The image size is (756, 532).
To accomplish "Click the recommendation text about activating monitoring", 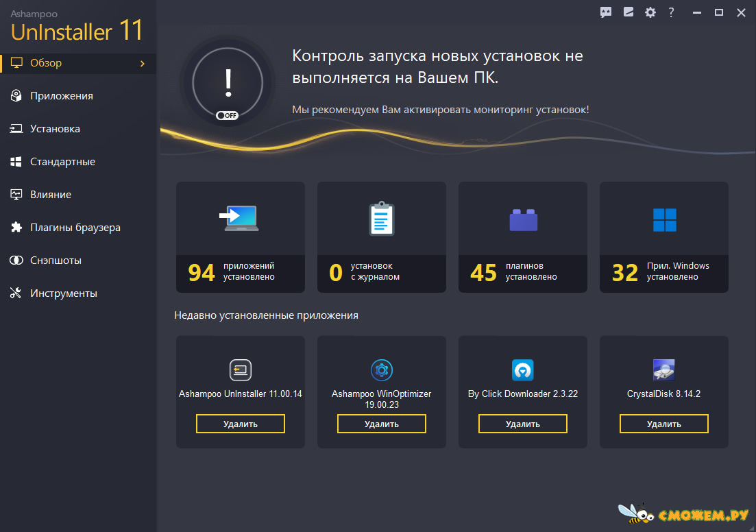I will point(441,110).
